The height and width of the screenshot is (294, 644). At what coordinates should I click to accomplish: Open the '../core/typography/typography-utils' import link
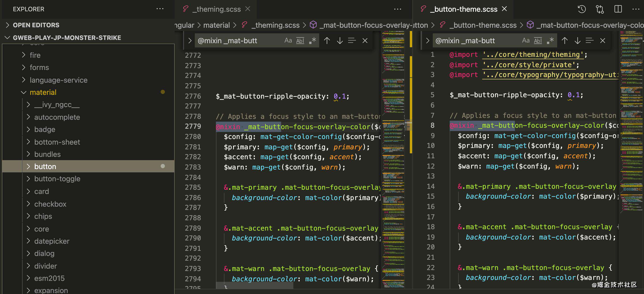(550, 75)
